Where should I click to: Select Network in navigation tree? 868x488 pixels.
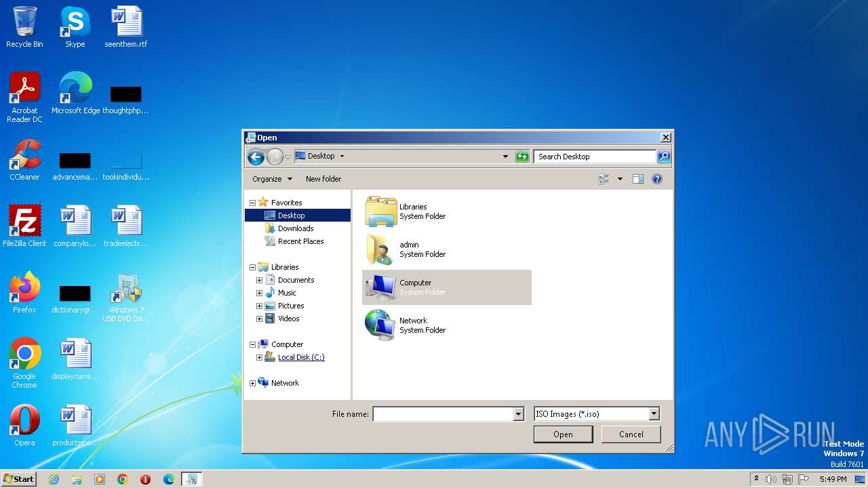[285, 383]
